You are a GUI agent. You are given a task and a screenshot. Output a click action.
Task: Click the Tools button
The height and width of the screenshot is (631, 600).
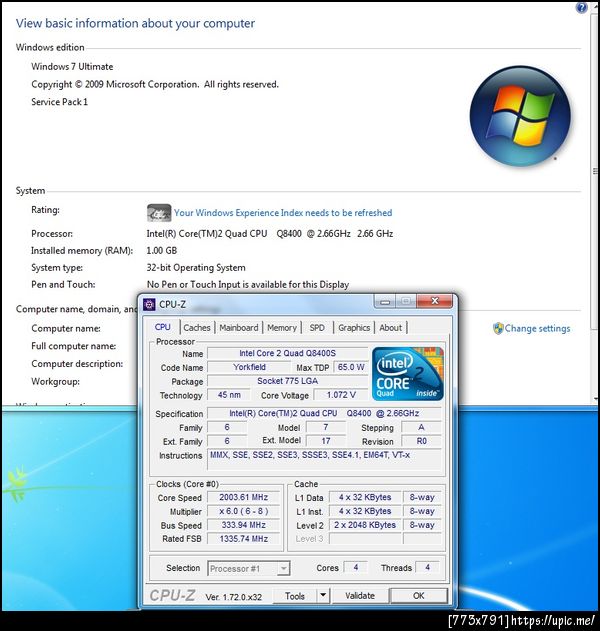295,596
